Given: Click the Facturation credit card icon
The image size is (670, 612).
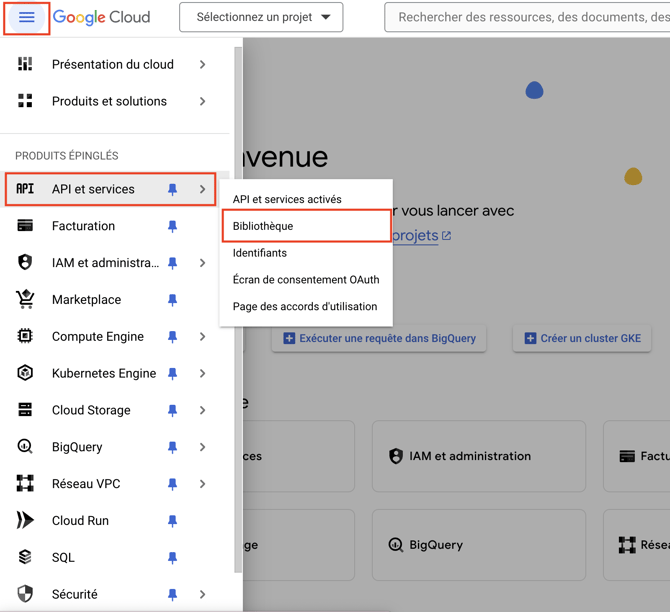Looking at the screenshot, I should [25, 226].
